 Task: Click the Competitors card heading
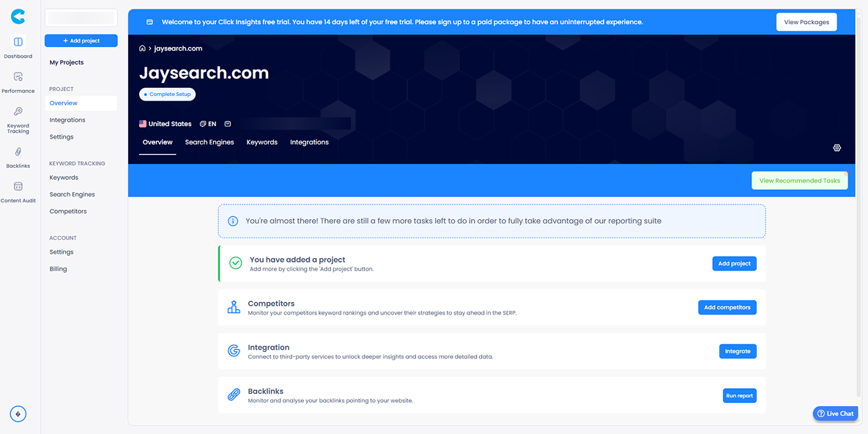pos(271,304)
